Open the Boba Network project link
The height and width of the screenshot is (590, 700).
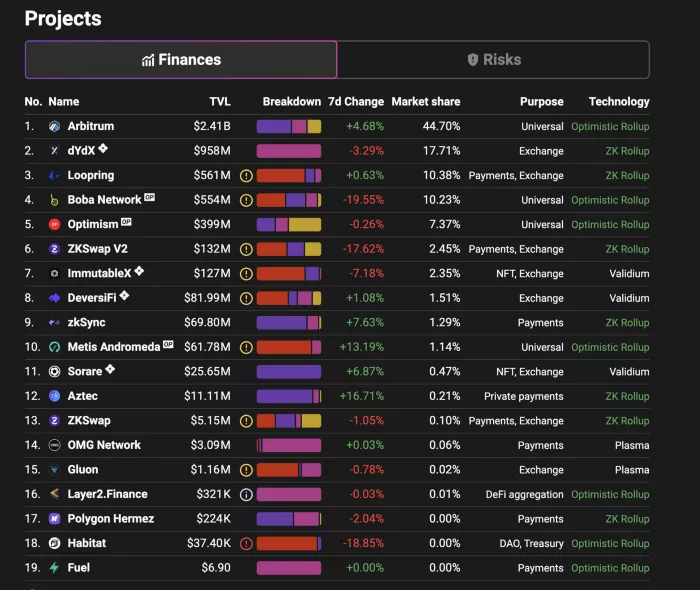(x=104, y=200)
